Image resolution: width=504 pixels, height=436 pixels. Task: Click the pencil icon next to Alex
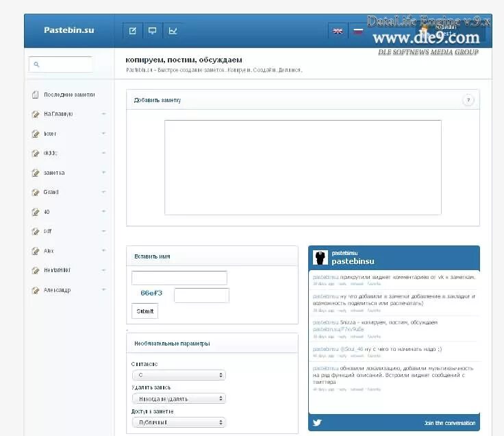36,251
